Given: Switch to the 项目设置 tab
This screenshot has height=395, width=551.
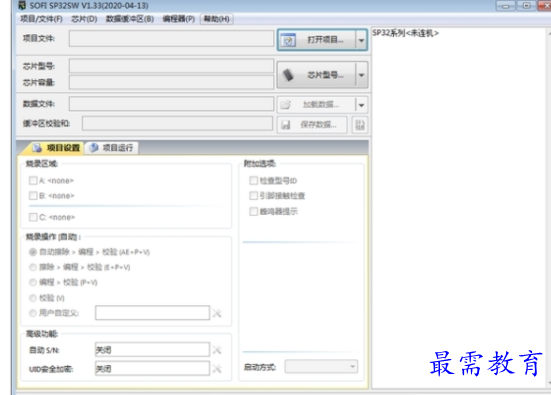Looking at the screenshot, I should pos(56,148).
